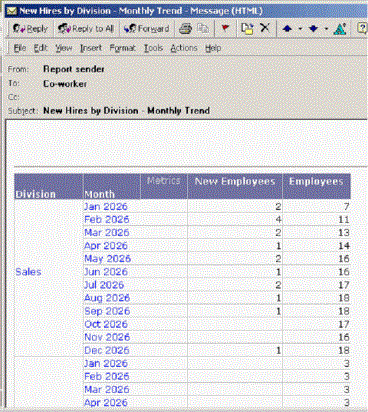Flag the message with the red flag icon
368x412 pixels.
pos(225,28)
